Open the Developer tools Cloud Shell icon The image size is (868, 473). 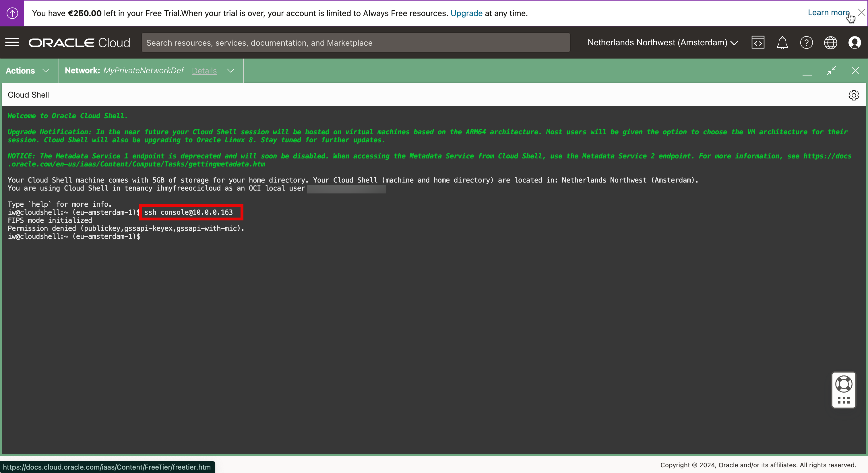point(758,42)
